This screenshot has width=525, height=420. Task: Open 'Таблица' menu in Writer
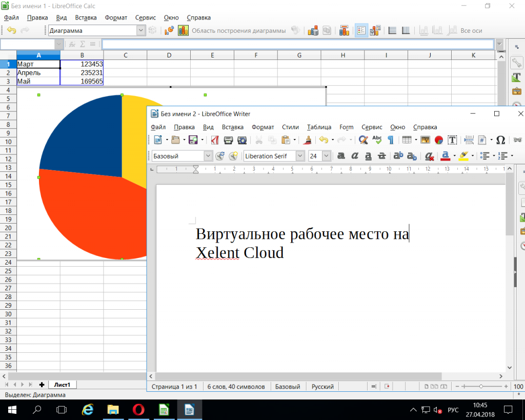[x=319, y=127]
